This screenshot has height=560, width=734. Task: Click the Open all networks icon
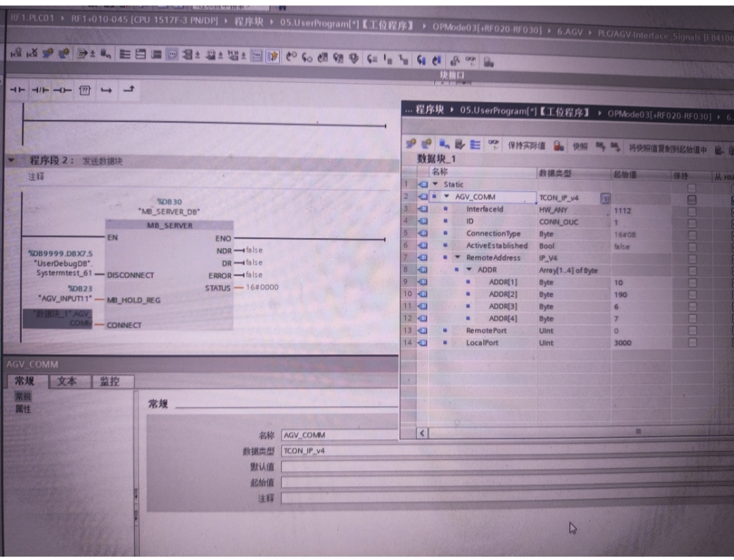(x=141, y=54)
